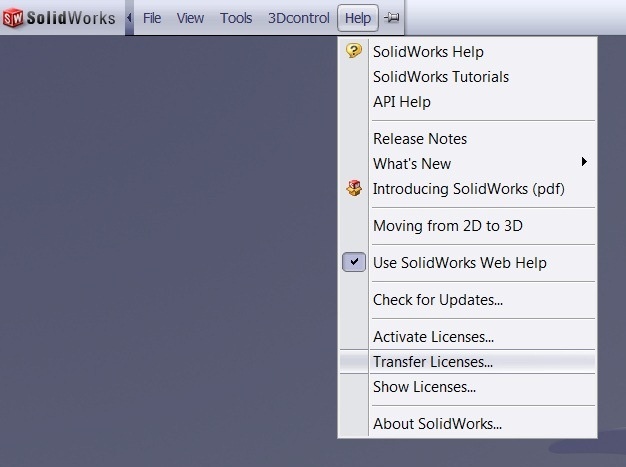Toggle Use SolidWorks Web Help checkmark
This screenshot has height=467, width=626.
tap(354, 262)
